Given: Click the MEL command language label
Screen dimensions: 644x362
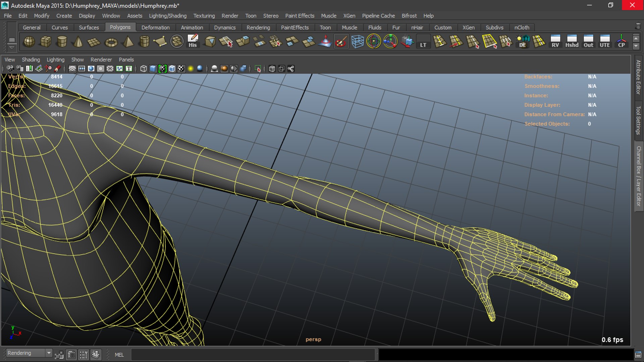Looking at the screenshot, I should [119, 355].
